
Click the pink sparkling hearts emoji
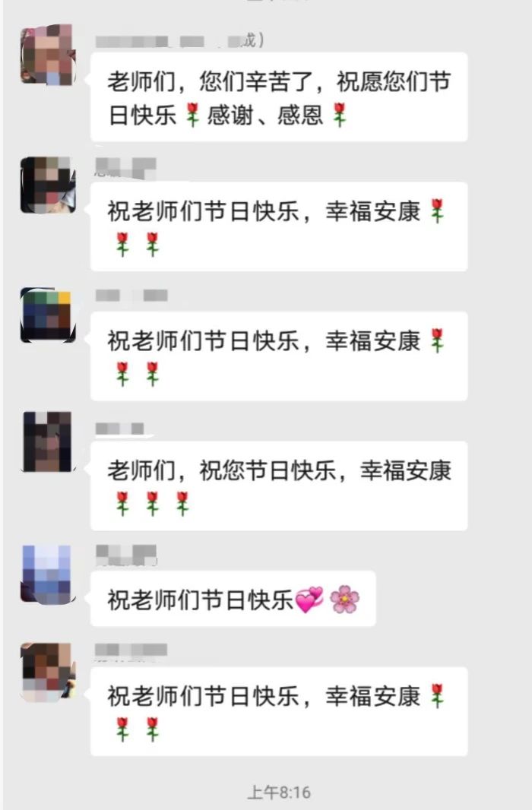[x=309, y=600]
